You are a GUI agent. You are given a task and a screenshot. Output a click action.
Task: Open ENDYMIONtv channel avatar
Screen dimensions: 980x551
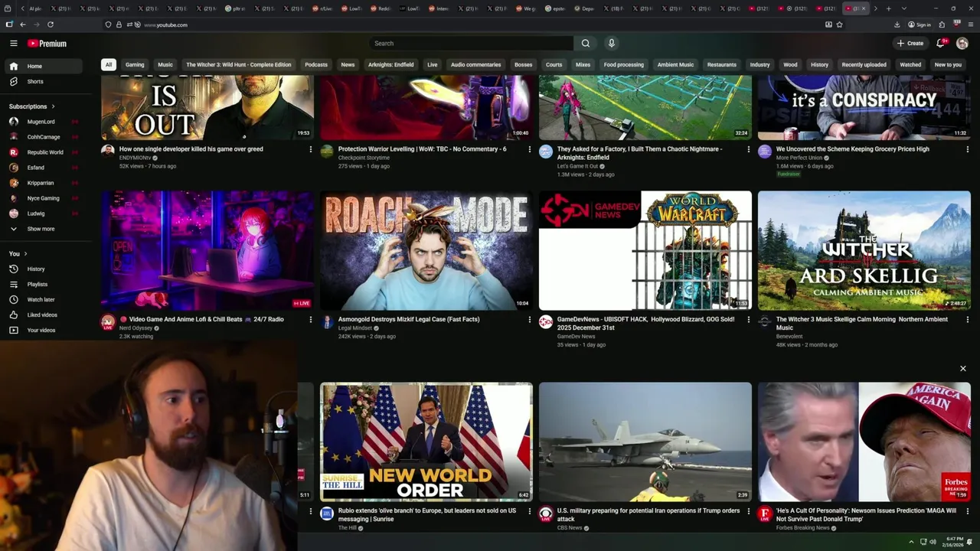[x=107, y=152]
